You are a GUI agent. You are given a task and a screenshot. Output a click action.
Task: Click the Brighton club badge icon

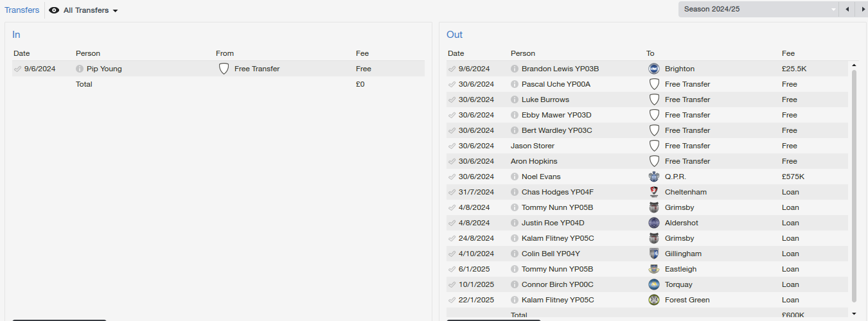click(x=654, y=69)
